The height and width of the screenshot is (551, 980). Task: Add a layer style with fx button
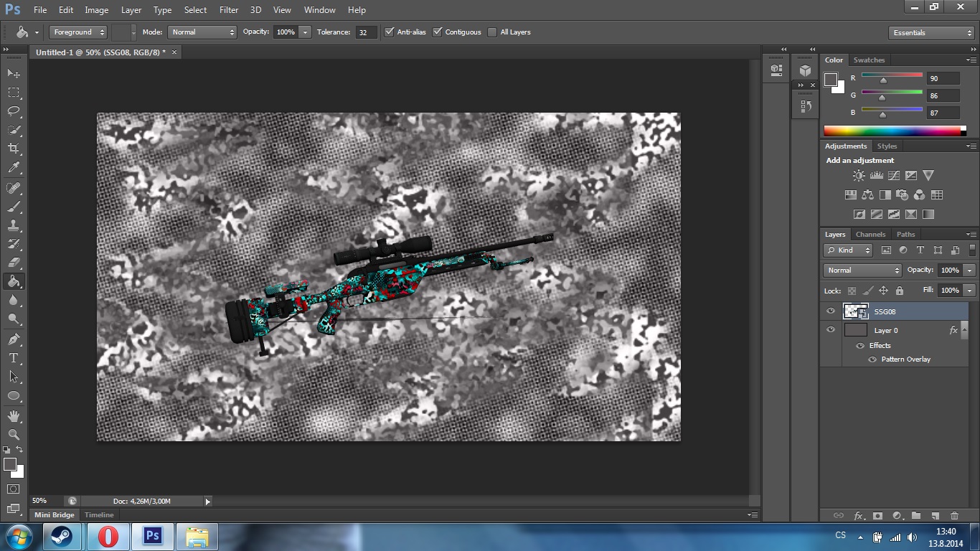858,515
